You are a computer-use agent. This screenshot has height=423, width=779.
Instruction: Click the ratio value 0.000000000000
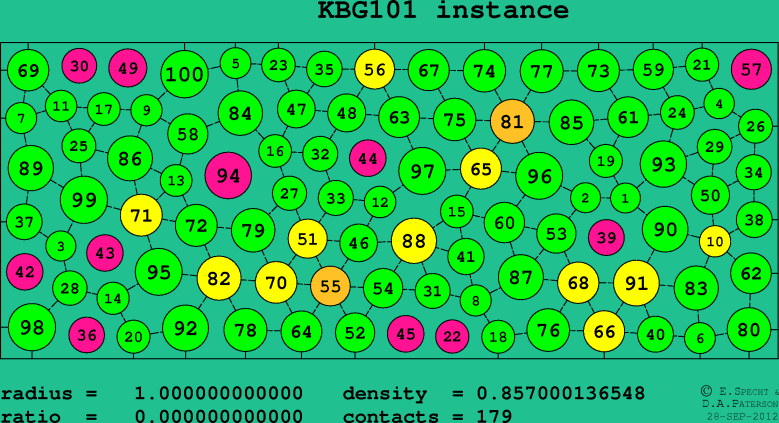coord(219,416)
